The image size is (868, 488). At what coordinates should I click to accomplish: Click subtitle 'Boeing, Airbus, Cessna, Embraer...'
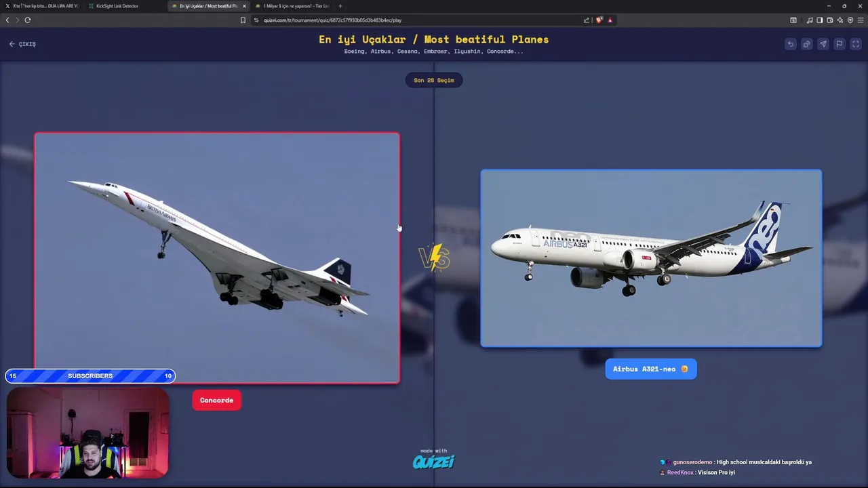coord(434,52)
